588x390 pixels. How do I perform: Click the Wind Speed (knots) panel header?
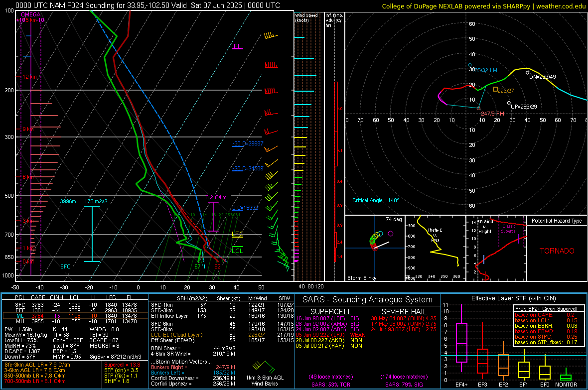pyautogui.click(x=306, y=17)
